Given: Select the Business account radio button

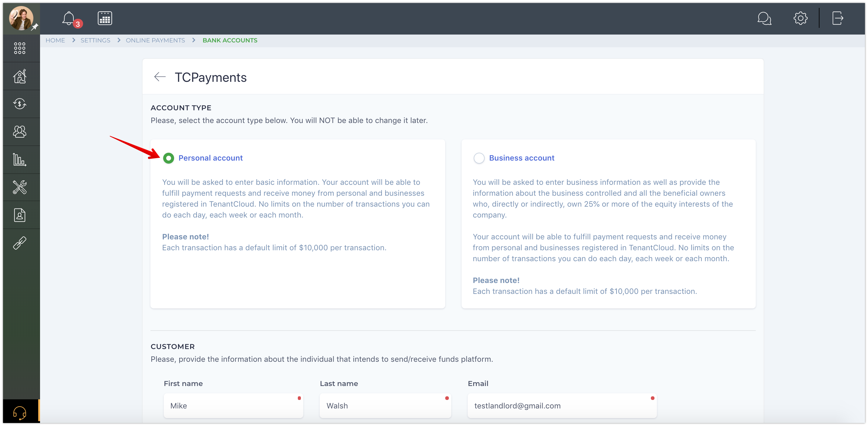Looking at the screenshot, I should coord(479,158).
